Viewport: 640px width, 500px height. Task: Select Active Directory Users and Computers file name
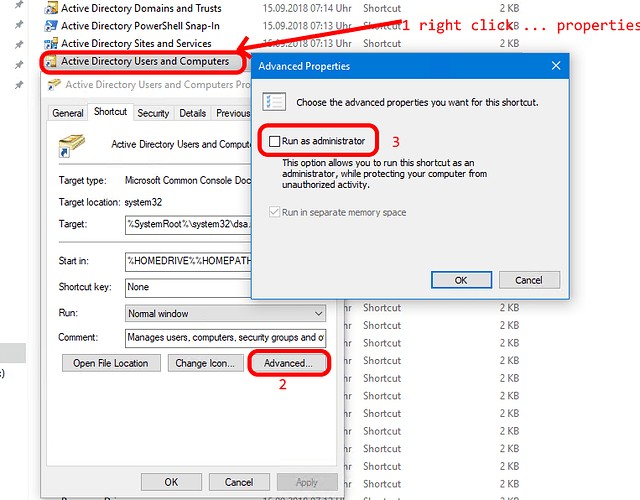point(145,61)
